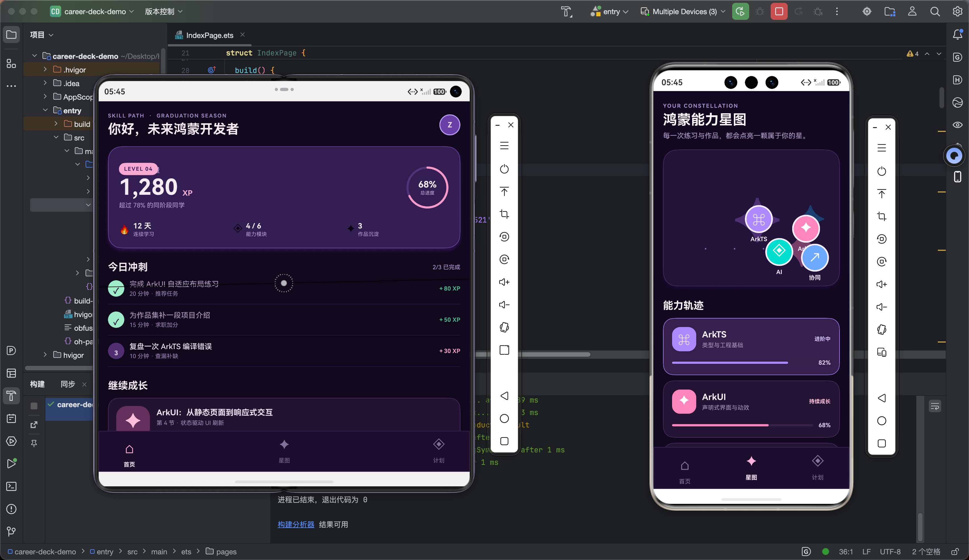Image resolution: width=969 pixels, height=560 pixels.
Task: Toggle the completed ArkUI 自适应布局练习 task check
Action: point(116,289)
